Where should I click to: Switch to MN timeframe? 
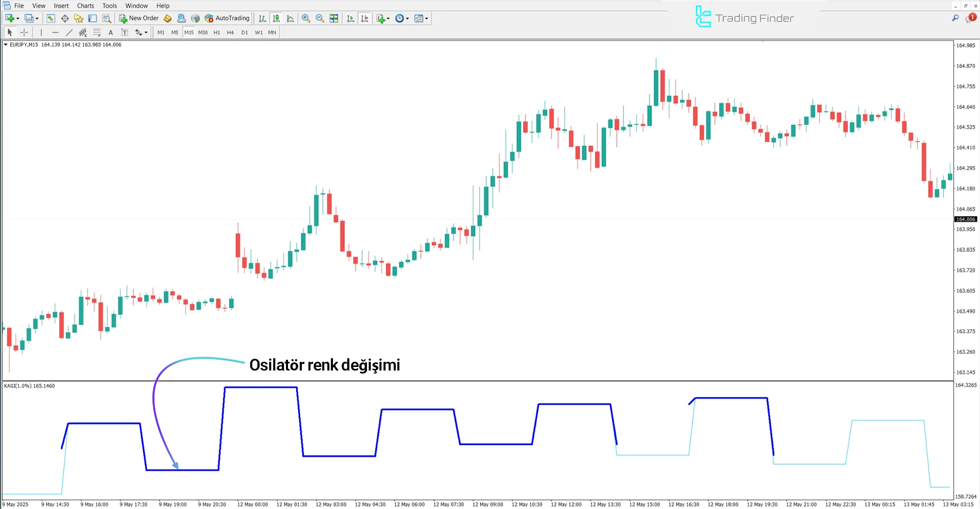[x=272, y=32]
